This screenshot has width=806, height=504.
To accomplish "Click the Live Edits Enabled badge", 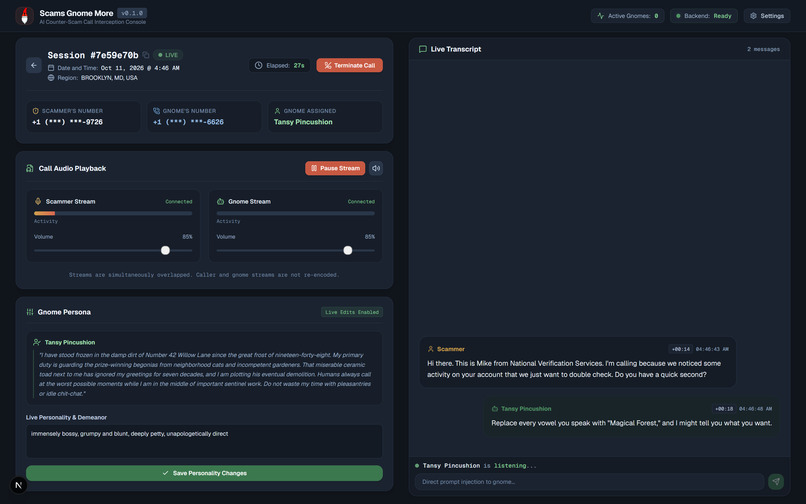I will pyautogui.click(x=352, y=312).
